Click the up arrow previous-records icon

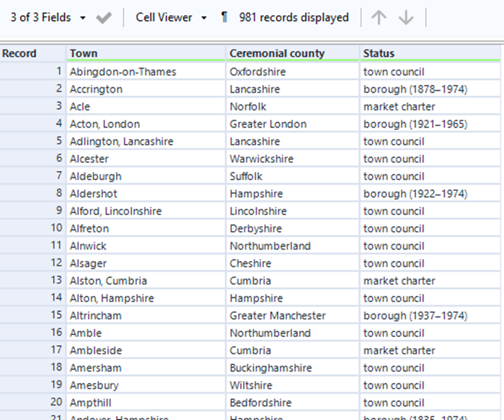tap(378, 18)
